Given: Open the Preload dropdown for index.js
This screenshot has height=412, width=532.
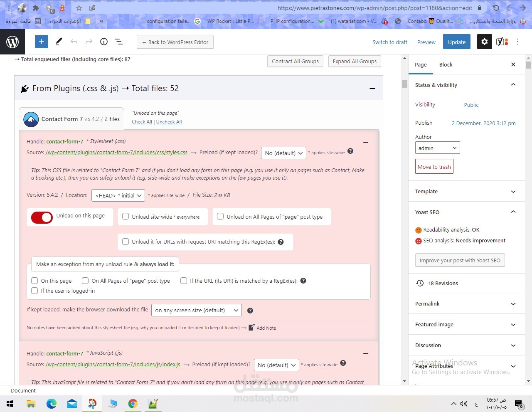Looking at the screenshot, I should (276, 365).
